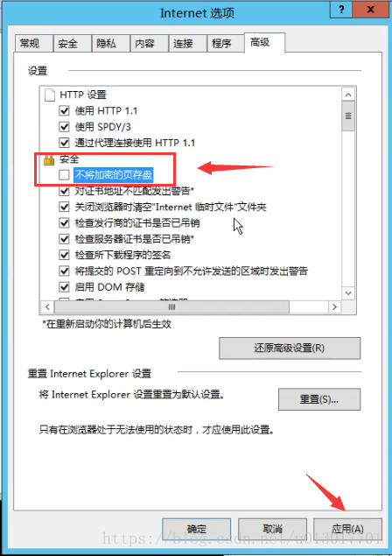This screenshot has width=392, height=556.
Task: Click the horizontal scrollbar thumb
Action: click(171, 307)
